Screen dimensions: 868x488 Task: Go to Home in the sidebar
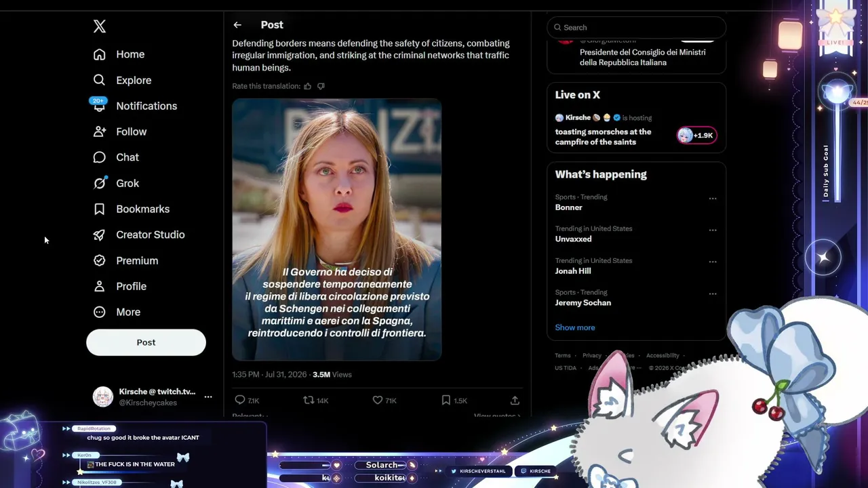[119, 54]
